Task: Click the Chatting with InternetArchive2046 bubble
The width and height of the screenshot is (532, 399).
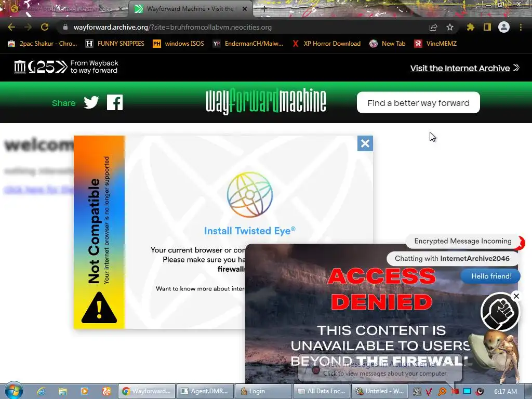Action: [453, 259]
